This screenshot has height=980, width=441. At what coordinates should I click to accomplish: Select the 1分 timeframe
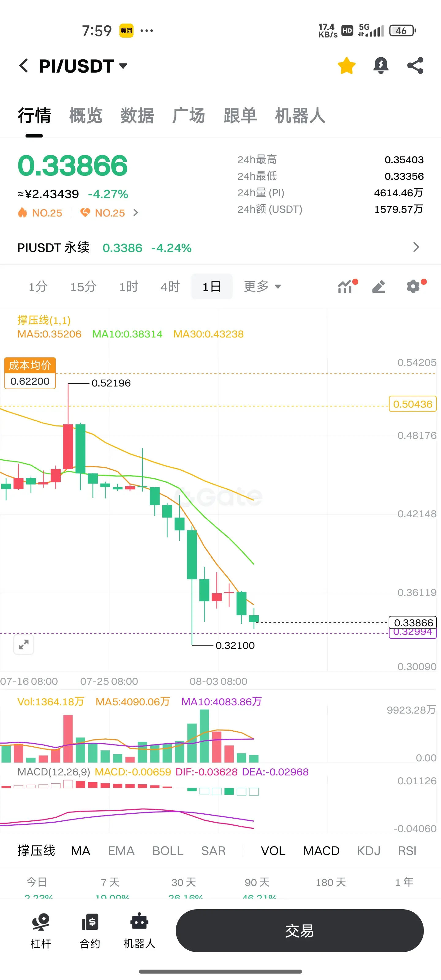tap(38, 286)
